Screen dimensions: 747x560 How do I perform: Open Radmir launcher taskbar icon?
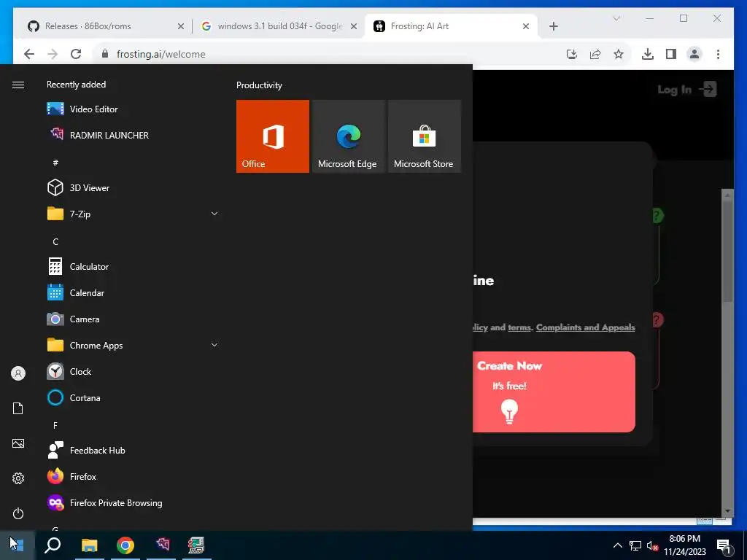[162, 544]
